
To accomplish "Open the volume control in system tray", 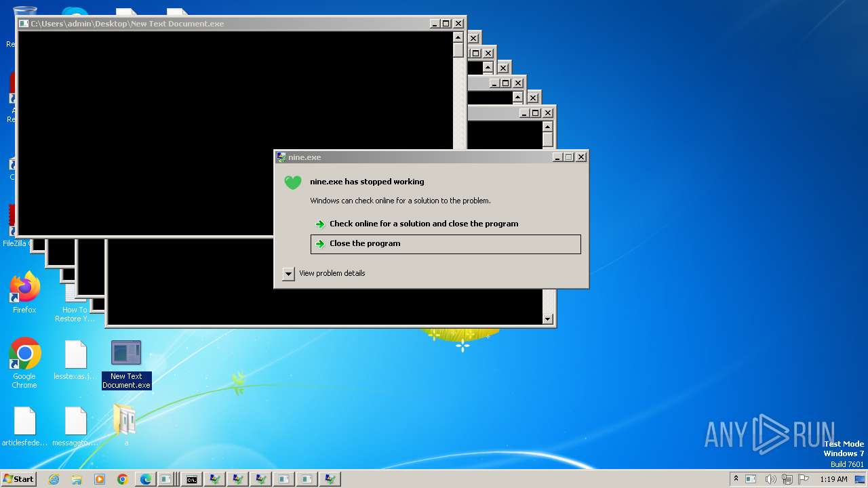I will (770, 479).
